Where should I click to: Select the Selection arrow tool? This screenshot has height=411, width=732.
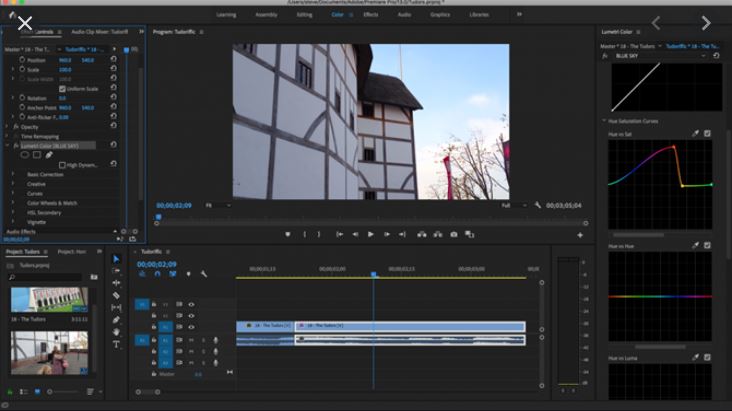click(x=116, y=259)
